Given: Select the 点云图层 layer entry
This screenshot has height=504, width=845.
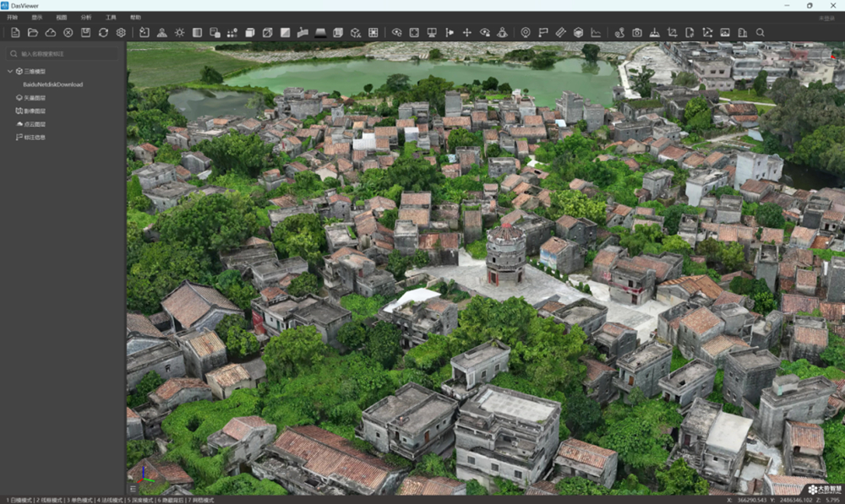Looking at the screenshot, I should 30,124.
